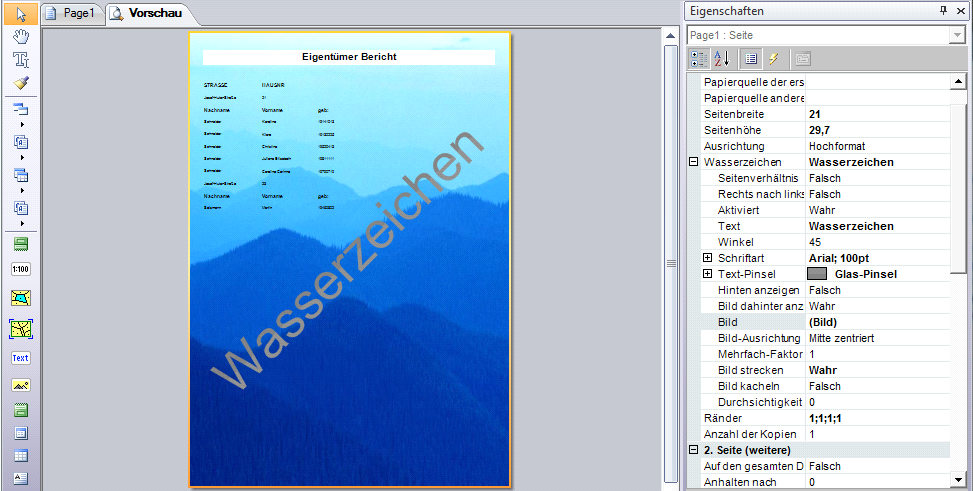Collapse the Wasserzeichen property group

[694, 162]
